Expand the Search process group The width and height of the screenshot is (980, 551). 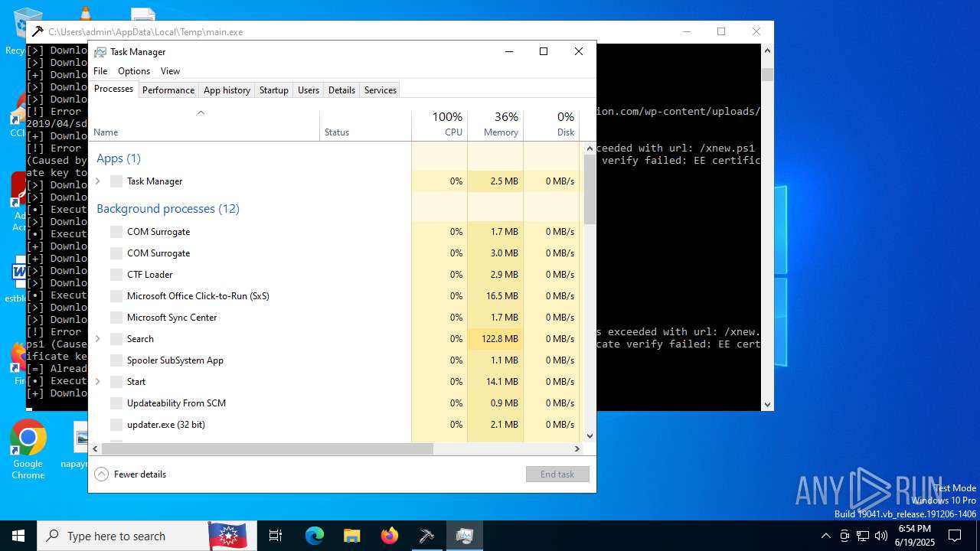[97, 339]
